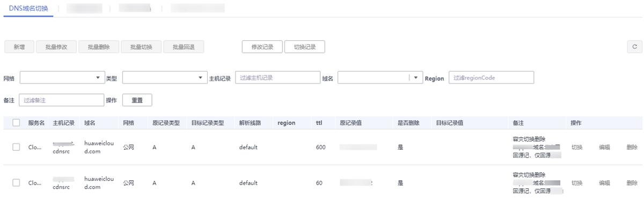Focus the Region regionCode filter input
The image size is (644, 205).
coord(492,78)
